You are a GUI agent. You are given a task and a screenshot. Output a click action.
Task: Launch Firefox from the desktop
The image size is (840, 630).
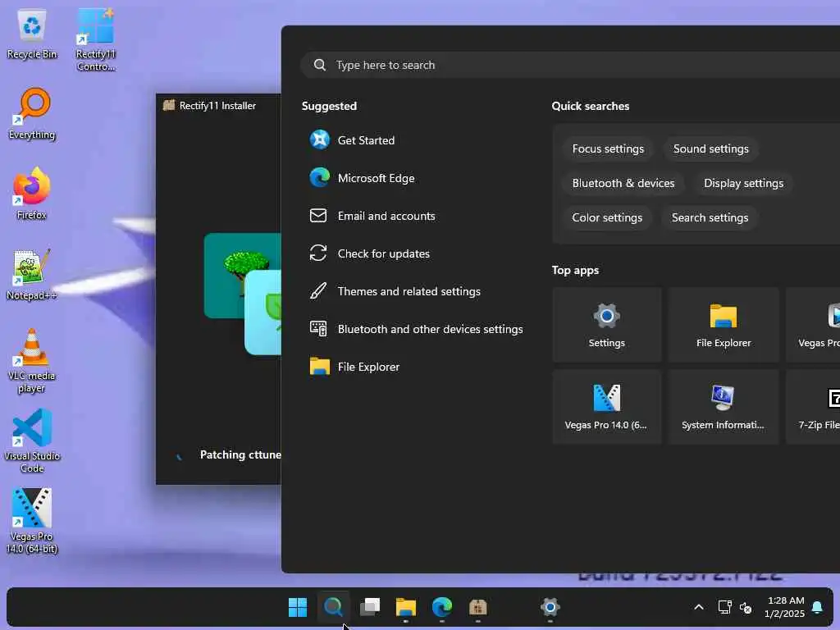coord(32,194)
